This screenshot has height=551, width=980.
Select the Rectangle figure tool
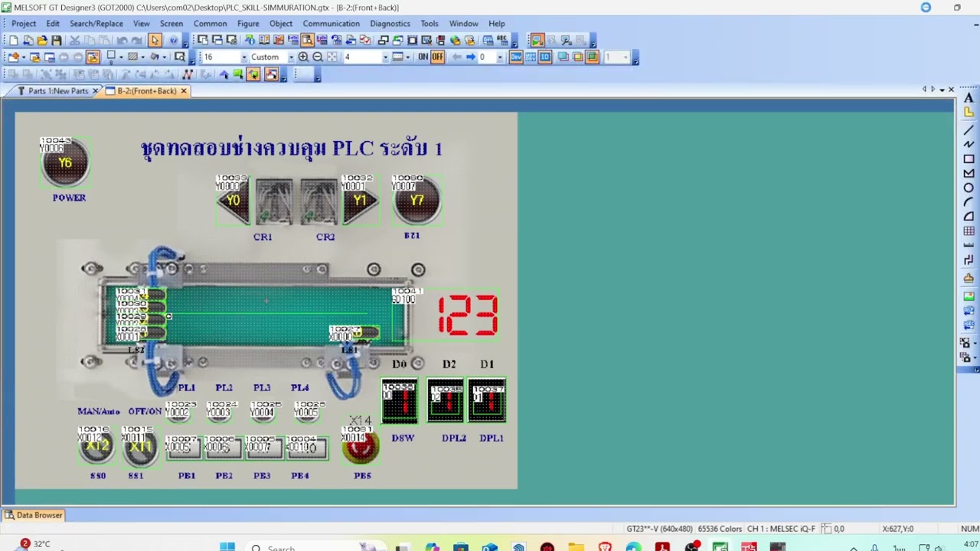(969, 158)
